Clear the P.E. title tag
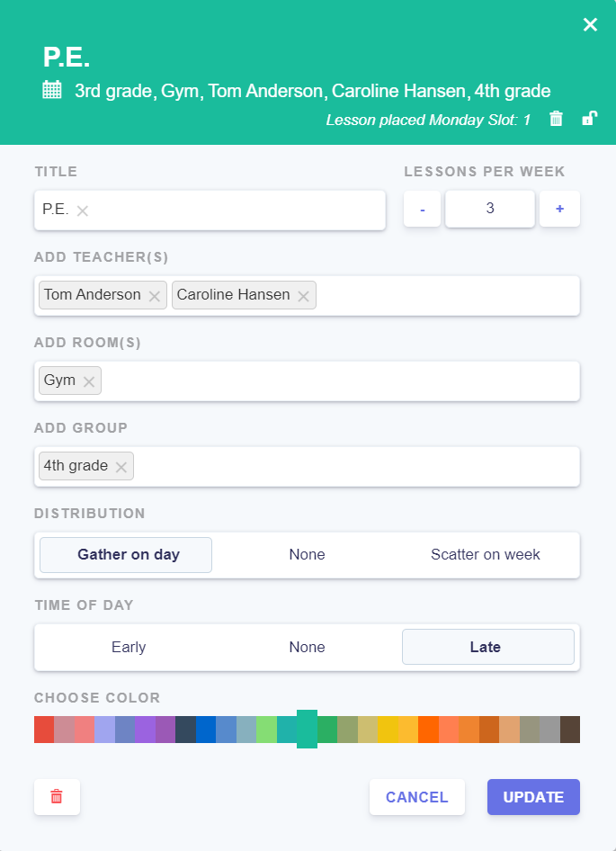 click(83, 211)
